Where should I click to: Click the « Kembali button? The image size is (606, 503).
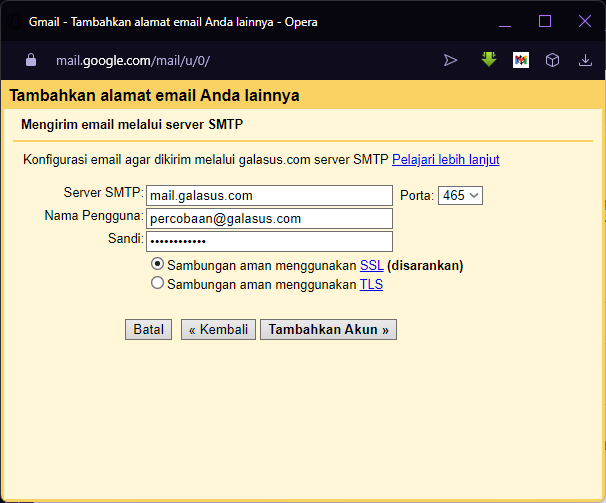pos(218,329)
